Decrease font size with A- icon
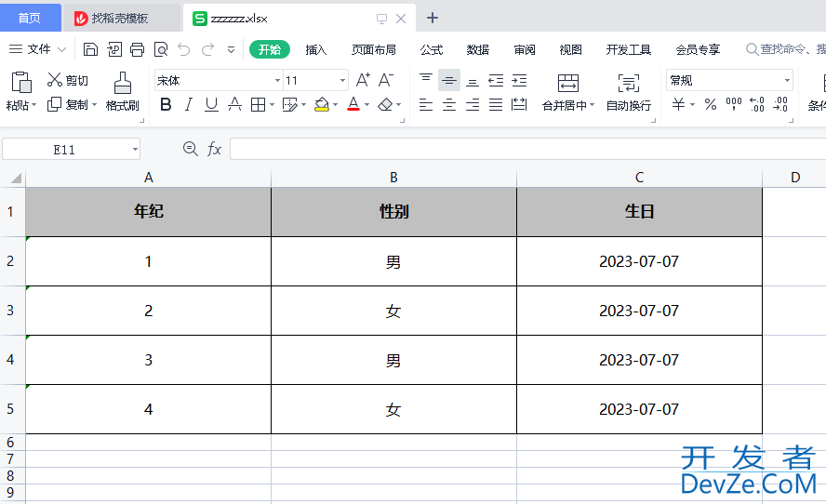 coord(386,80)
